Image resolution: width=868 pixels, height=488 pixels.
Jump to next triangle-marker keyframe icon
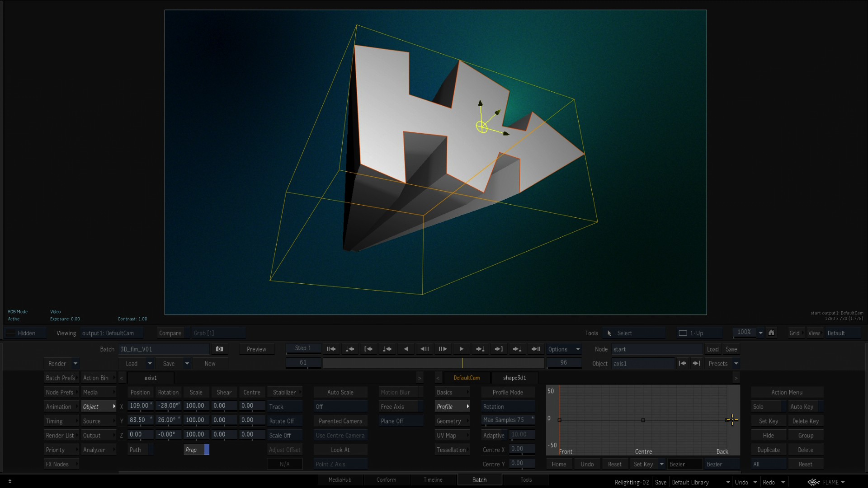click(517, 349)
